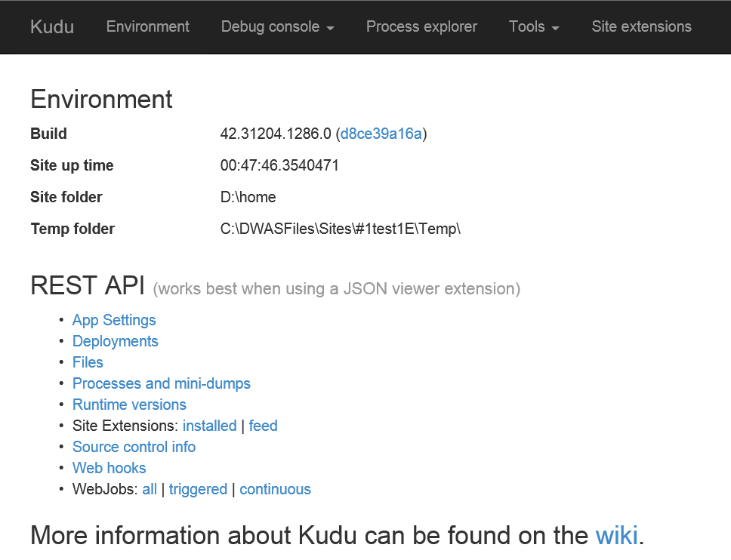
Task: Select the site up time value 00:47:46.3540471
Action: [x=279, y=165]
